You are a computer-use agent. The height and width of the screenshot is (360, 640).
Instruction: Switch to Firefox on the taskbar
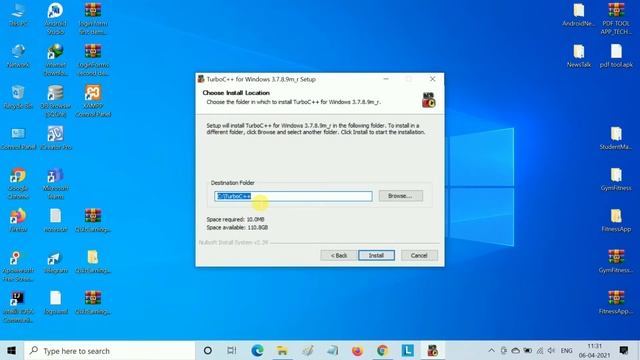point(357,351)
